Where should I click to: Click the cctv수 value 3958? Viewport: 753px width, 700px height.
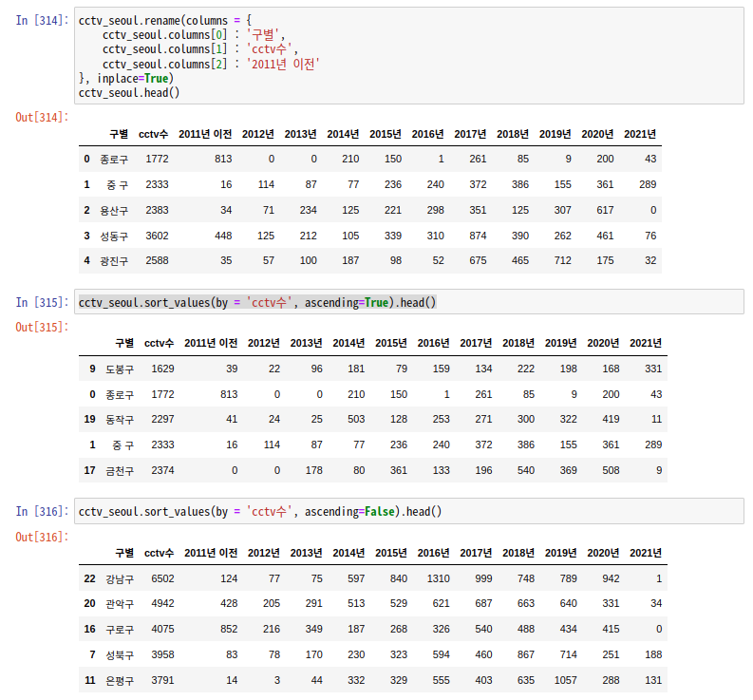point(162,654)
